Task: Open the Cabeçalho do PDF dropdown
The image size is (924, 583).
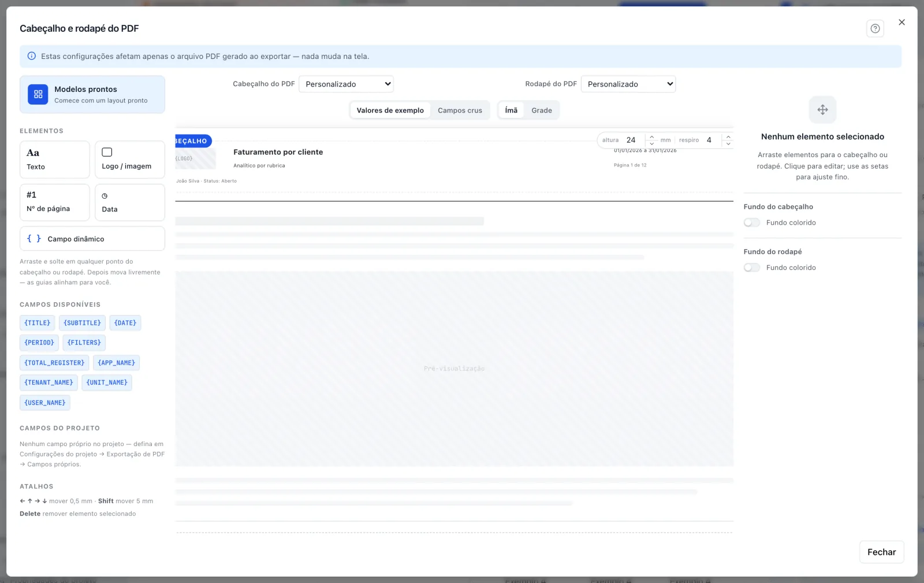Action: pos(346,84)
